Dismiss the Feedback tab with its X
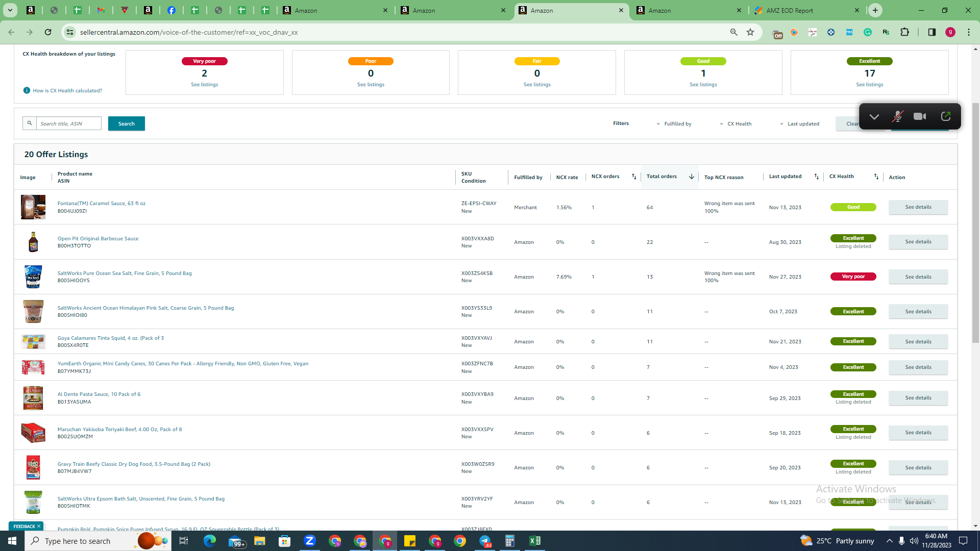Viewport: 980px width, 551px height. (39, 527)
